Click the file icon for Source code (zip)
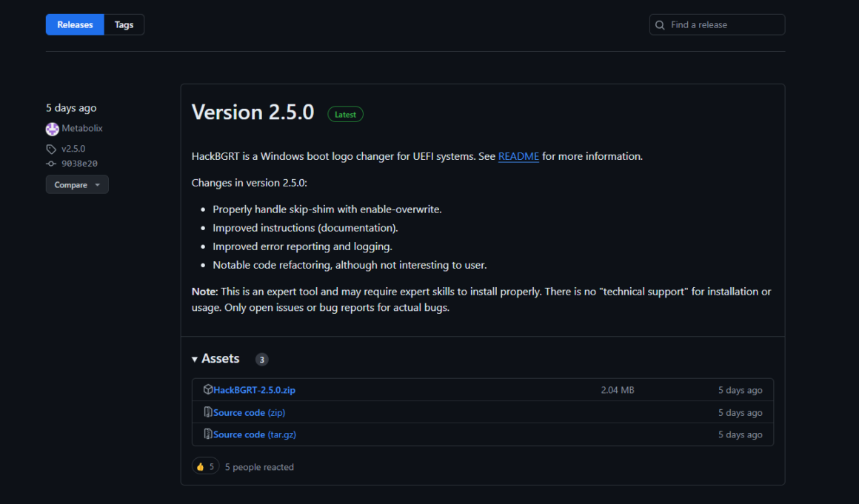This screenshot has height=504, width=859. click(208, 412)
